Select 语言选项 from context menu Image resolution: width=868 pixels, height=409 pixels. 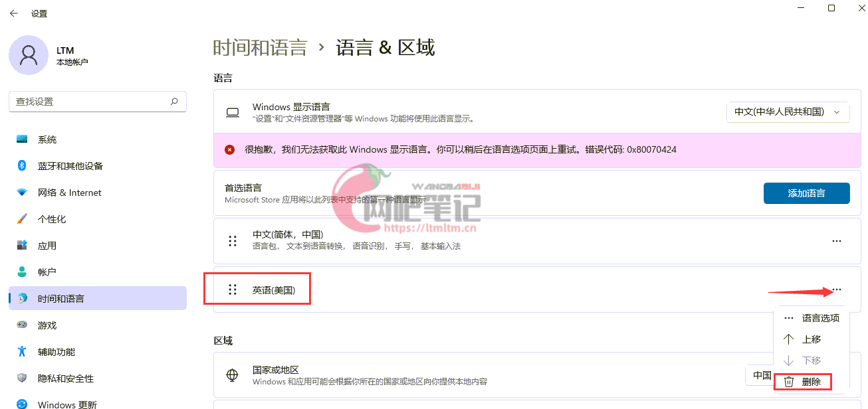pyautogui.click(x=812, y=318)
